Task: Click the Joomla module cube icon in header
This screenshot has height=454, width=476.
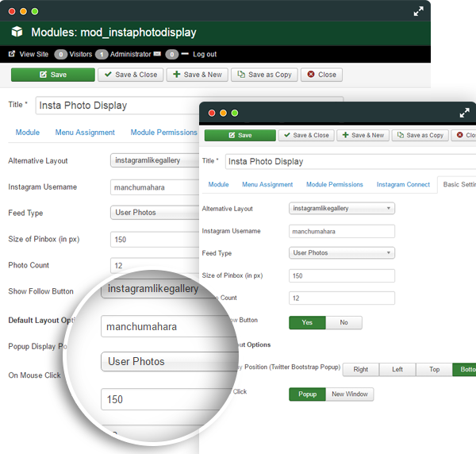Action: click(x=17, y=32)
